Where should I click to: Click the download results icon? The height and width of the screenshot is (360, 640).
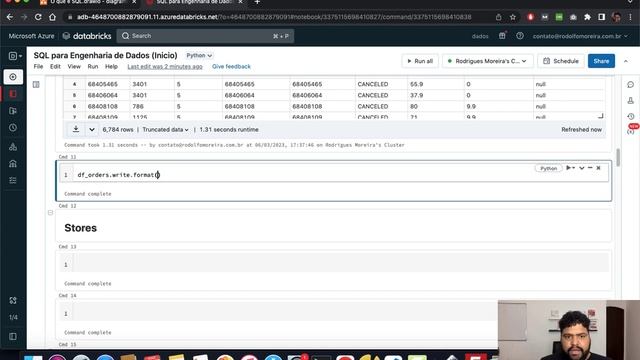tap(76, 129)
